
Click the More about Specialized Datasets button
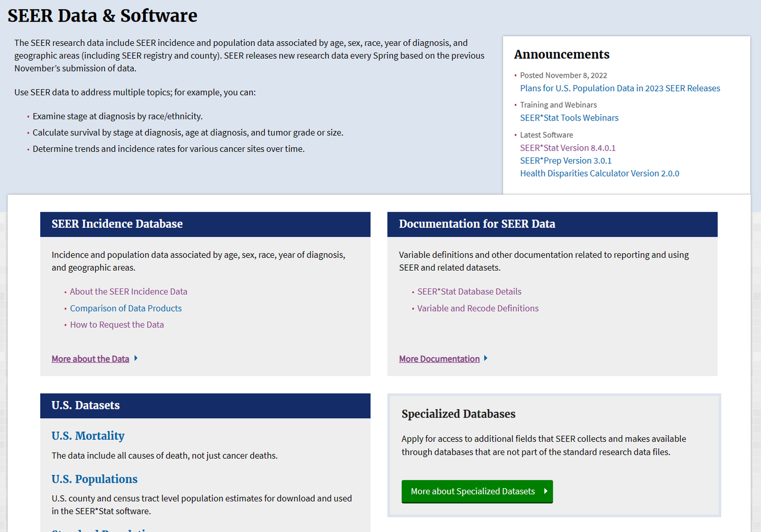click(x=477, y=491)
